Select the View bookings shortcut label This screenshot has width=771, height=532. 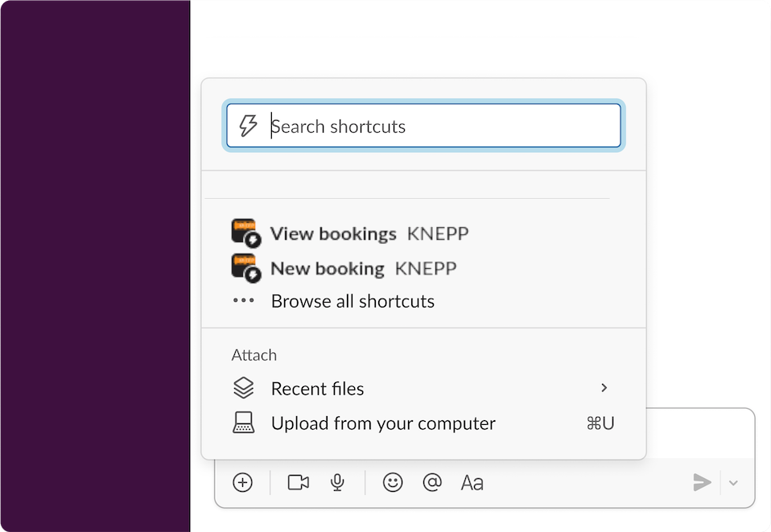pos(333,234)
